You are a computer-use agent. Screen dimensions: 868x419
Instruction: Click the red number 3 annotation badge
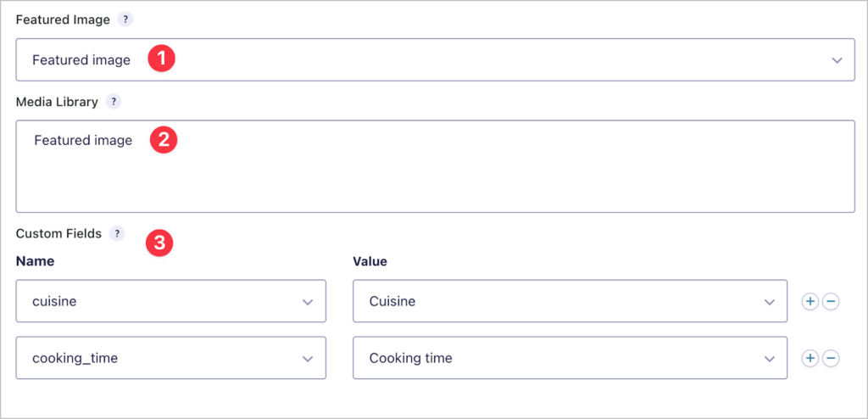[x=159, y=244]
